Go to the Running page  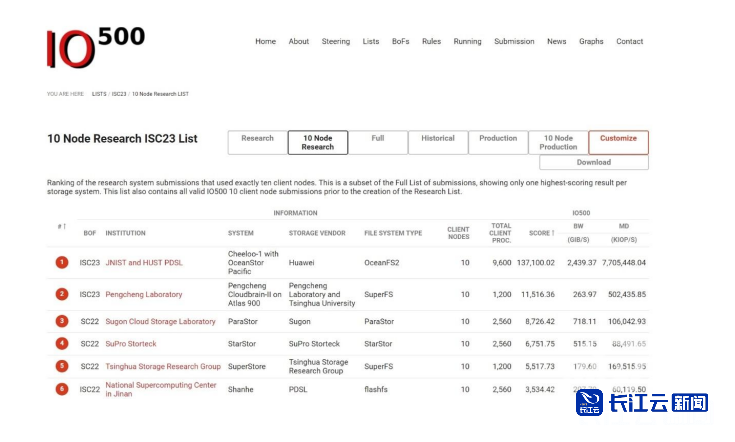(x=467, y=41)
